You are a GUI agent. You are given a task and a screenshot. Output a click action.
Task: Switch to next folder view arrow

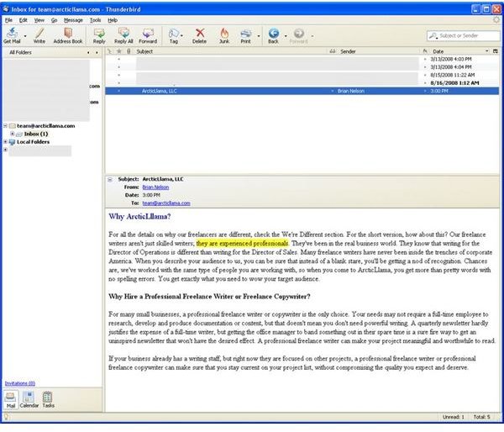pyautogui.click(x=97, y=52)
